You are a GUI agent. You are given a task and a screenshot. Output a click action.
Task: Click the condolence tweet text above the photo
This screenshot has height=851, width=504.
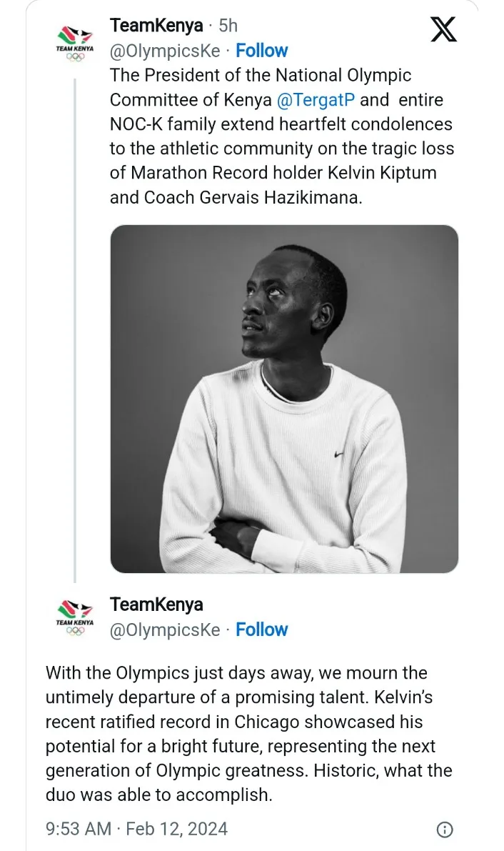[281, 136]
